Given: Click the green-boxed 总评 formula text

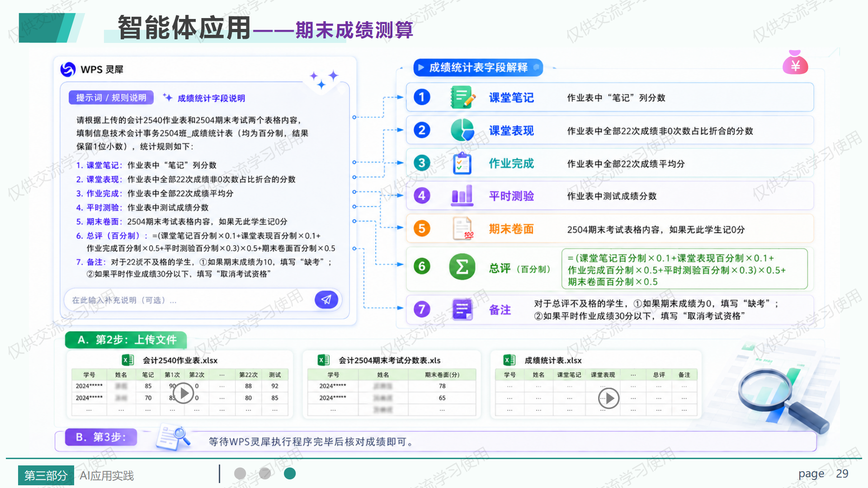Looking at the screenshot, I should click(684, 269).
